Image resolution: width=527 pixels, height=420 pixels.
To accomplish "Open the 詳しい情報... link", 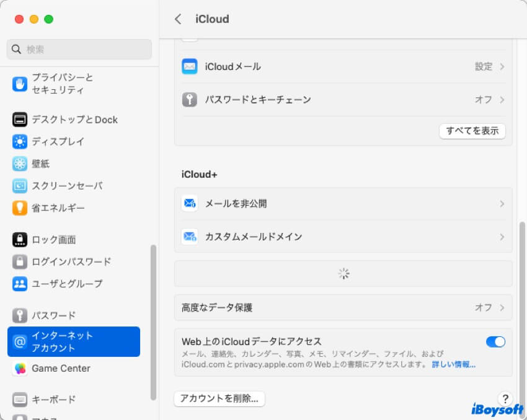I will 453,364.
